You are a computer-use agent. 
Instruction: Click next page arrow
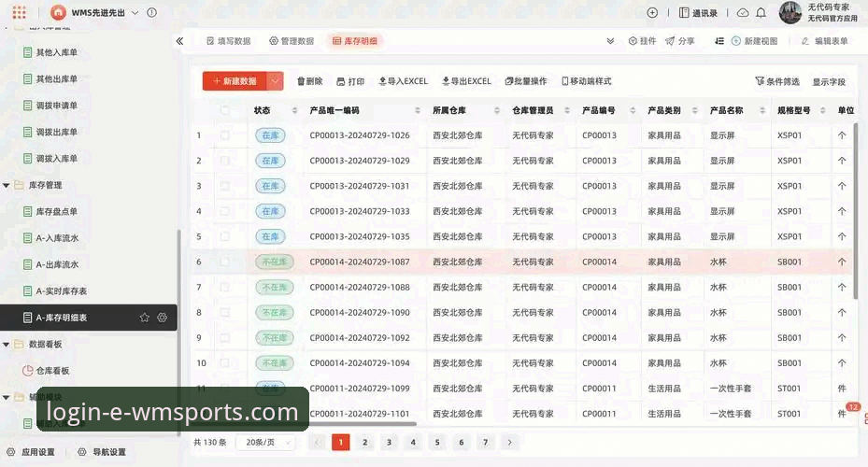pyautogui.click(x=510, y=442)
